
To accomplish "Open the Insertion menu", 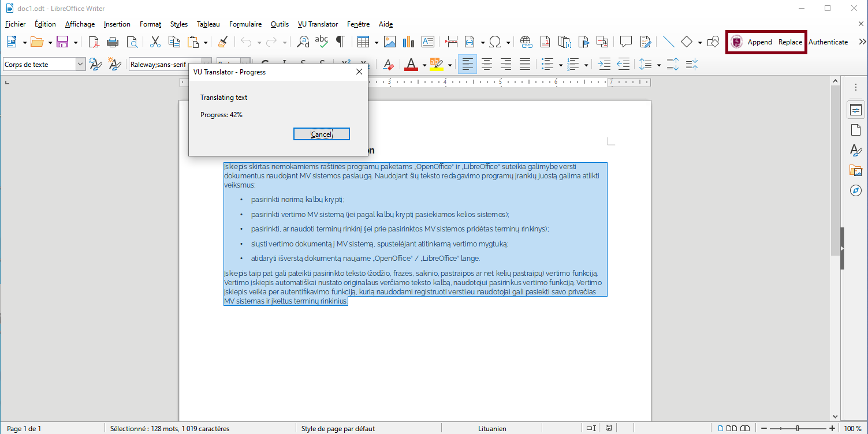I will point(117,24).
